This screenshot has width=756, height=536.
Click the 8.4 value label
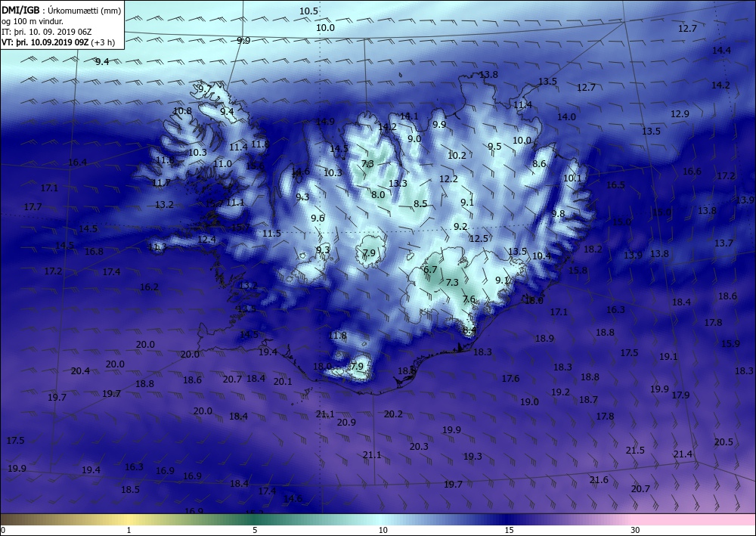(469, 330)
